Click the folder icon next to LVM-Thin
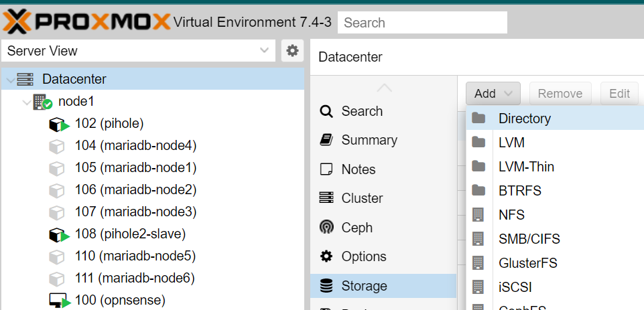 pos(478,166)
